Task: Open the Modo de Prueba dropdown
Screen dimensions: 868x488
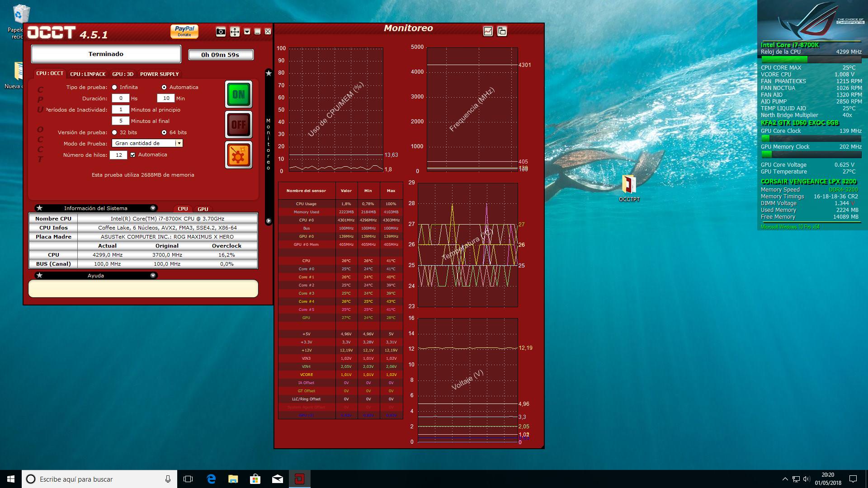Action: coord(179,143)
